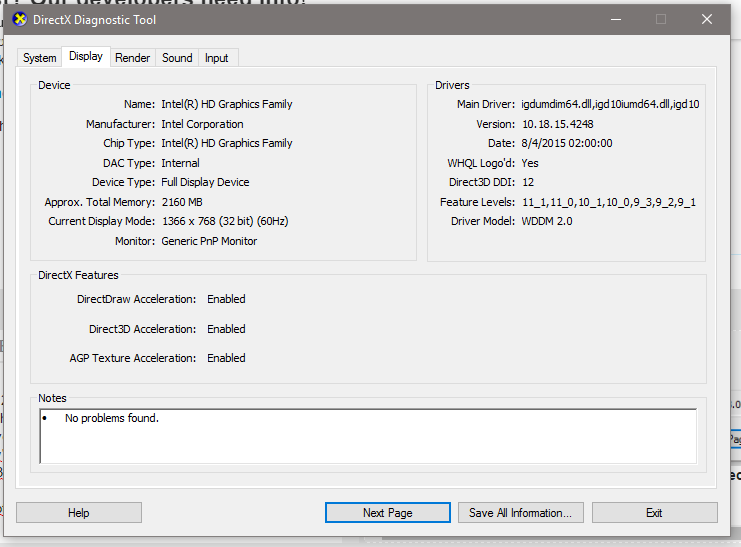Click 'Enabled' next to AGP Texture Acceleration

226,358
